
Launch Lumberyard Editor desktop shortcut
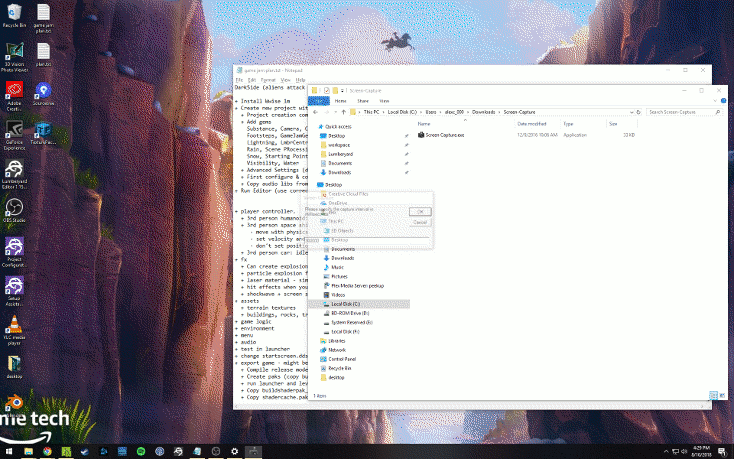click(14, 174)
